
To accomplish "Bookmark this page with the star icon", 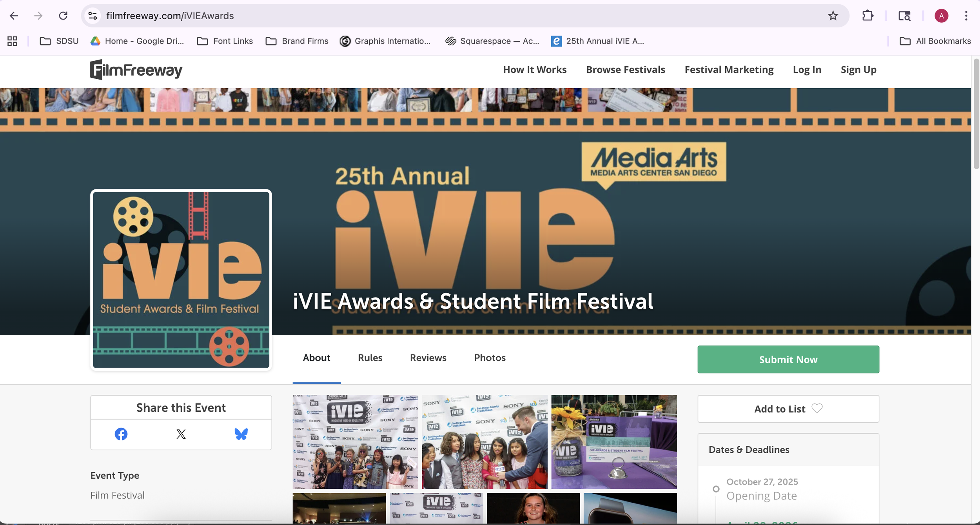I will click(x=833, y=16).
